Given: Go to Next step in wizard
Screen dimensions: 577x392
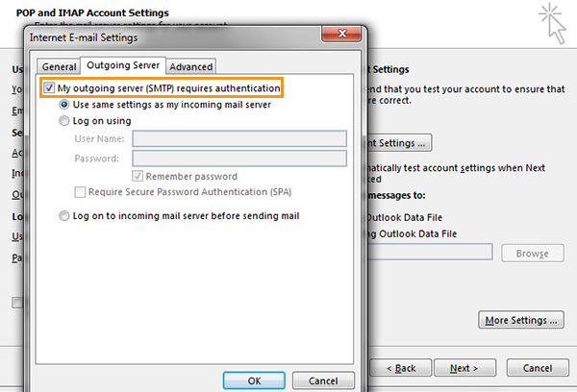Looking at the screenshot, I should pos(464,368).
